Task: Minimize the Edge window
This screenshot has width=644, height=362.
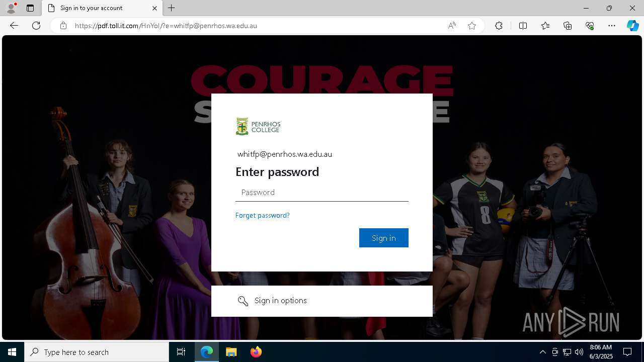Action: click(x=586, y=8)
